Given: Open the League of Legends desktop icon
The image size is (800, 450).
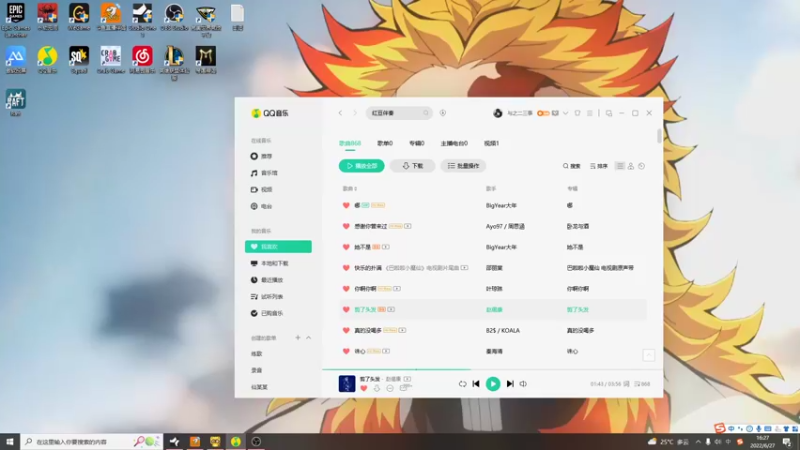Looking at the screenshot, I should (x=174, y=62).
